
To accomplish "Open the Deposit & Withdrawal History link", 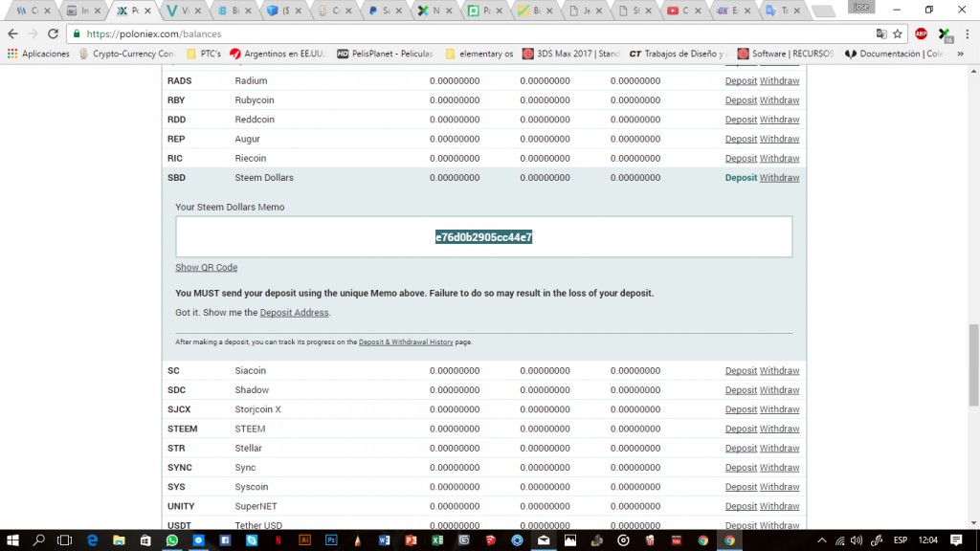I will click(406, 342).
